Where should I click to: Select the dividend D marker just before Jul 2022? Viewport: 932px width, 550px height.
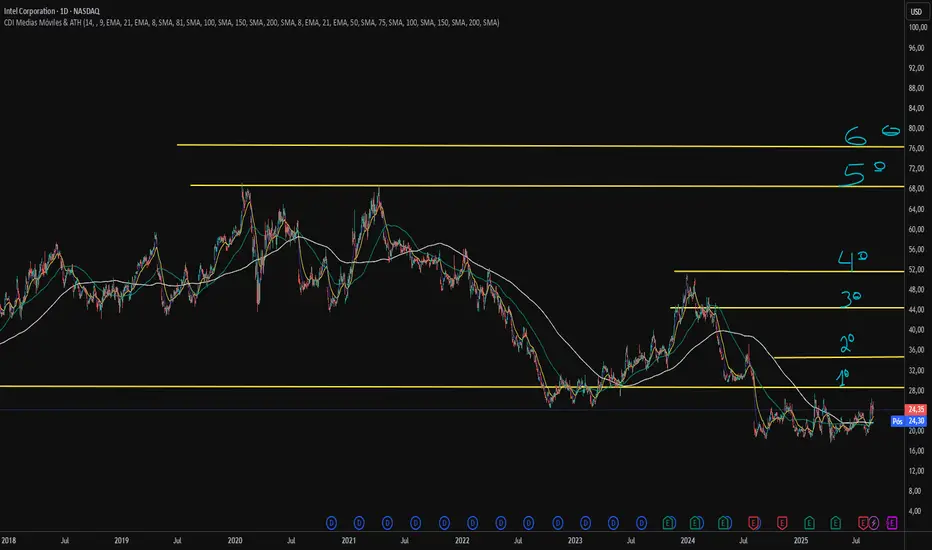pyautogui.click(x=500, y=523)
